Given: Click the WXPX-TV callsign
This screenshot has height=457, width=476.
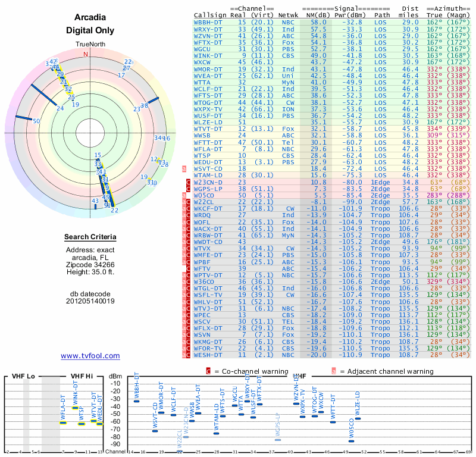Looking at the screenshot, I should pos(208,109).
